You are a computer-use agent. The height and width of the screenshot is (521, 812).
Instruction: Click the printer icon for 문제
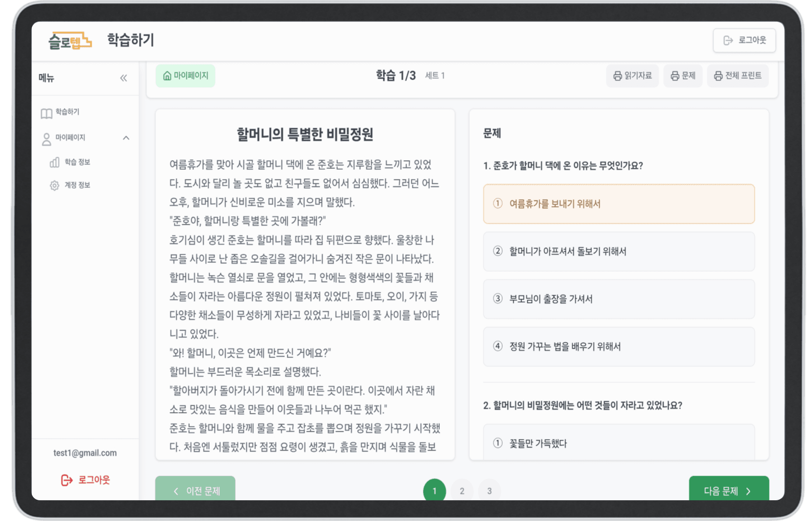pyautogui.click(x=674, y=76)
